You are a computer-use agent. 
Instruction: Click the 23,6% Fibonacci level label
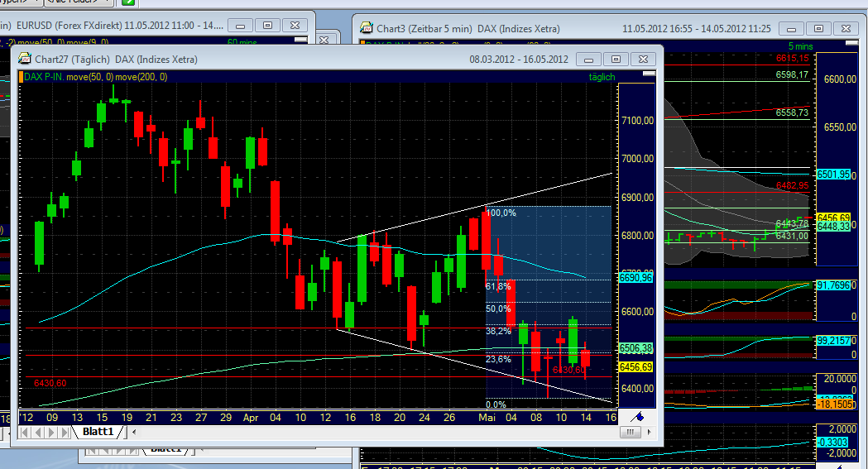pyautogui.click(x=498, y=360)
